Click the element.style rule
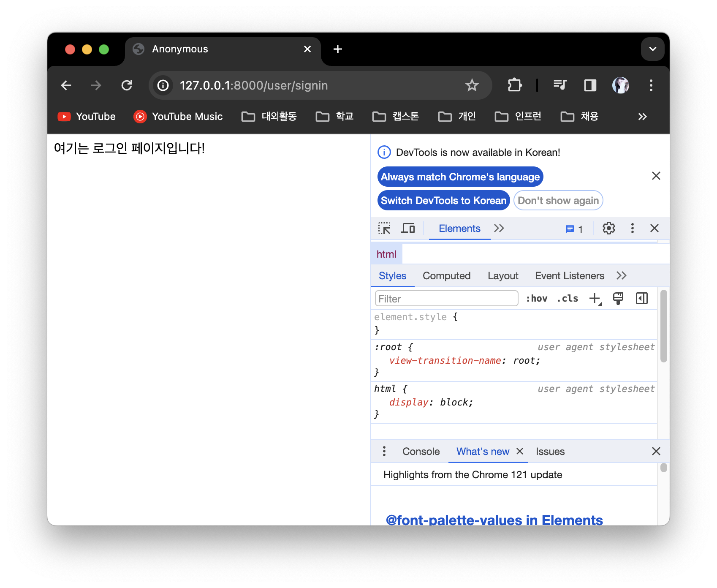 tap(514, 324)
